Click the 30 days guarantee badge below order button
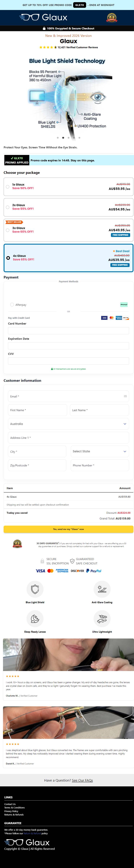 coord(17,543)
